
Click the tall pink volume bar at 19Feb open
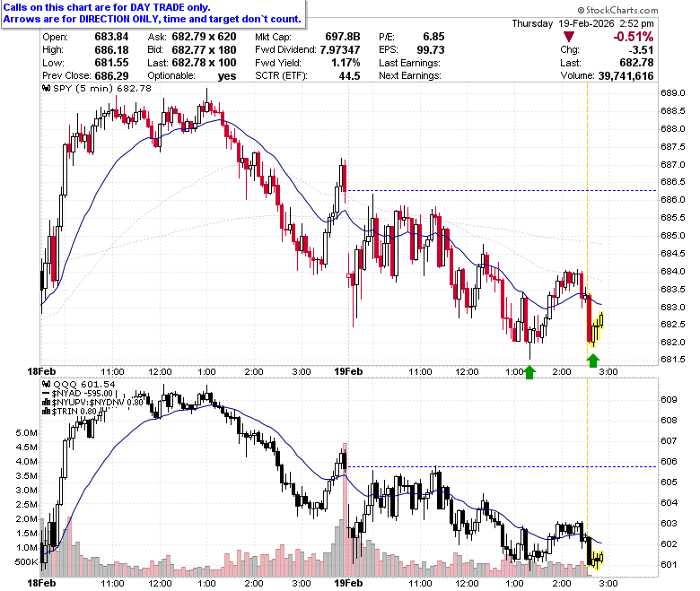tap(345, 510)
